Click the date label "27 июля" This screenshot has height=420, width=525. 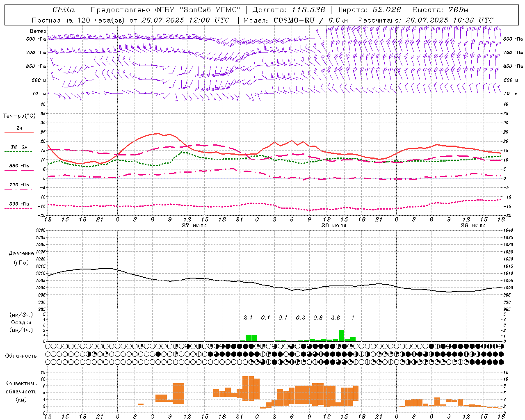(x=194, y=226)
